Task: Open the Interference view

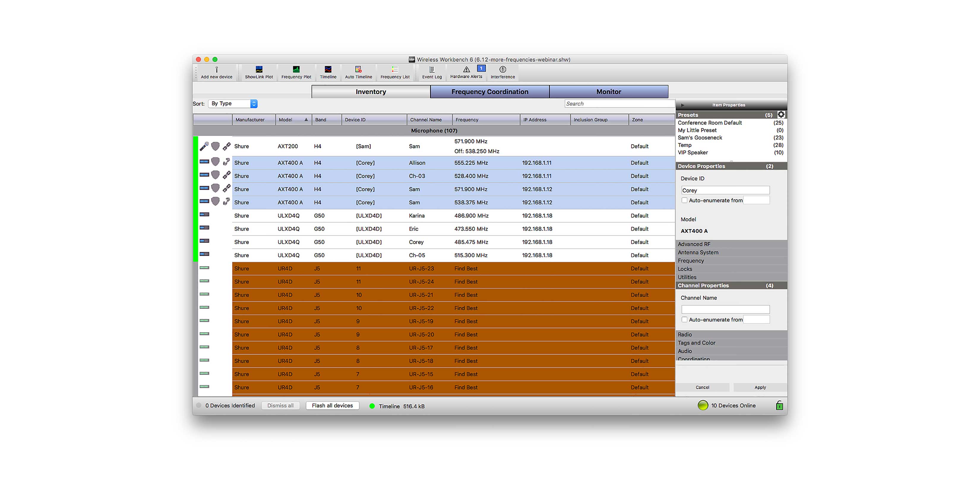Action: click(x=502, y=72)
